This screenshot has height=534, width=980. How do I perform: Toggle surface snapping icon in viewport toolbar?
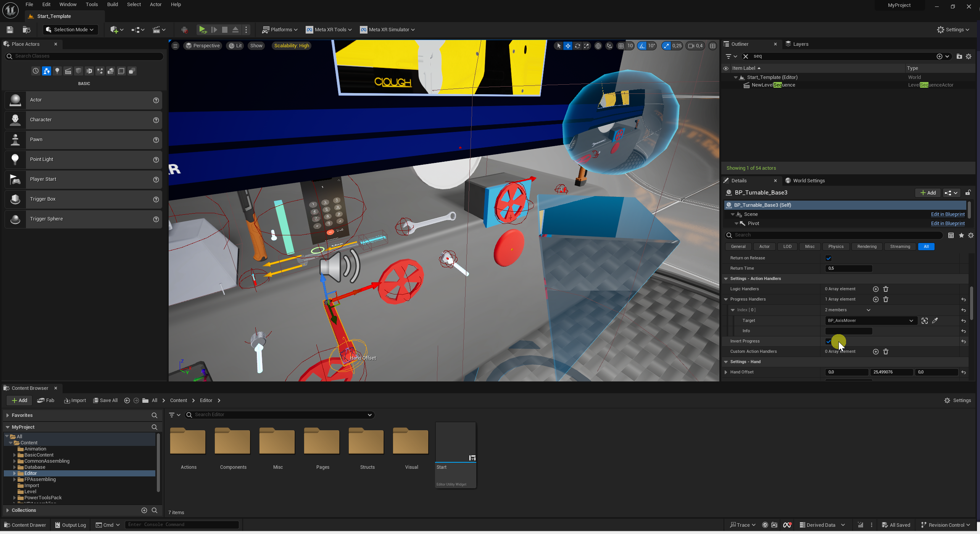(x=609, y=46)
